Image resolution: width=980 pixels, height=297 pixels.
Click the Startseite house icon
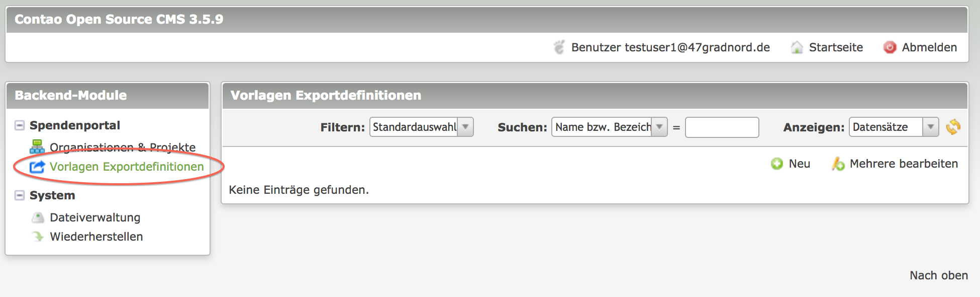(x=797, y=47)
